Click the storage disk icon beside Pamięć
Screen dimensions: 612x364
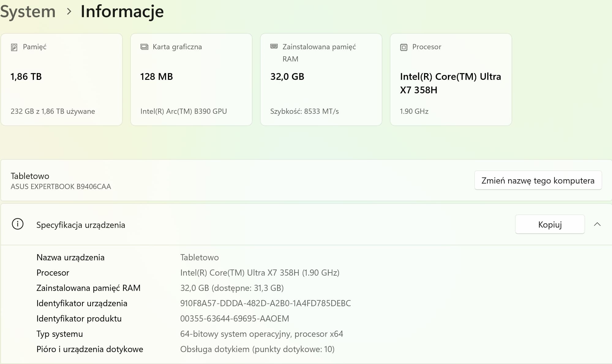[14, 47]
